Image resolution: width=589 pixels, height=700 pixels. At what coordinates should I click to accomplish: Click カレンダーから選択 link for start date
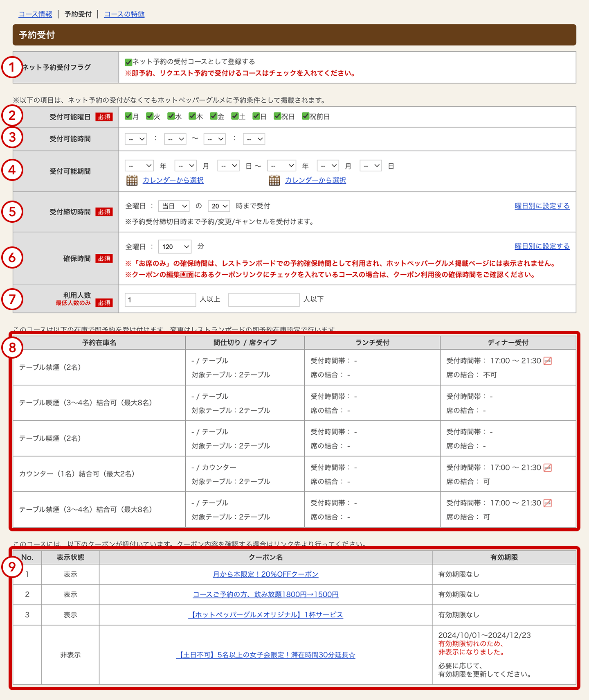click(x=173, y=180)
